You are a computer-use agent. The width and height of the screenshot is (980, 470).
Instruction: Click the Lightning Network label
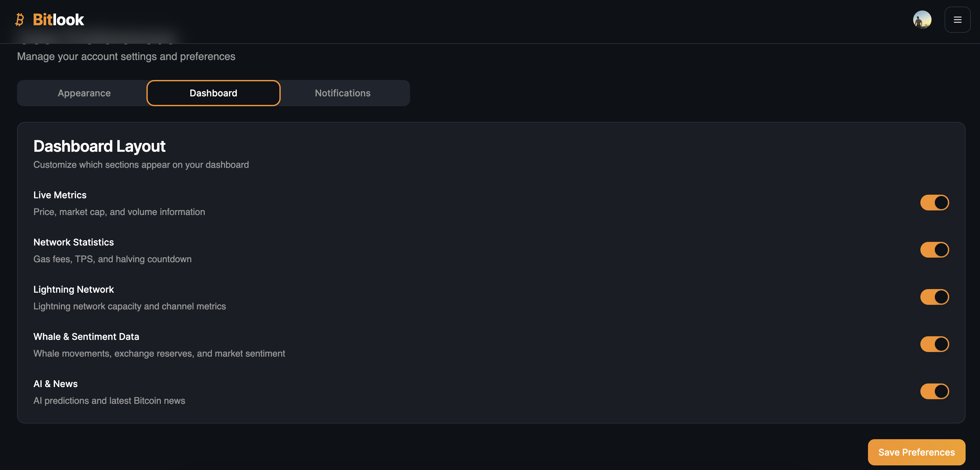pos(73,289)
